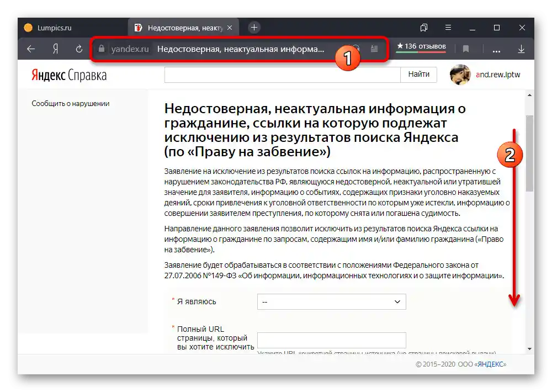Select the Недостоверная, неакту tab

[x=183, y=28]
